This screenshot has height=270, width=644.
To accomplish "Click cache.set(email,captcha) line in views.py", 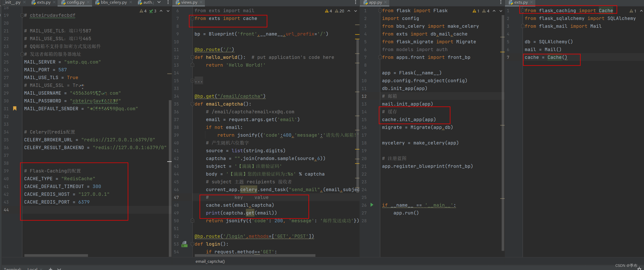I will [x=240, y=205].
